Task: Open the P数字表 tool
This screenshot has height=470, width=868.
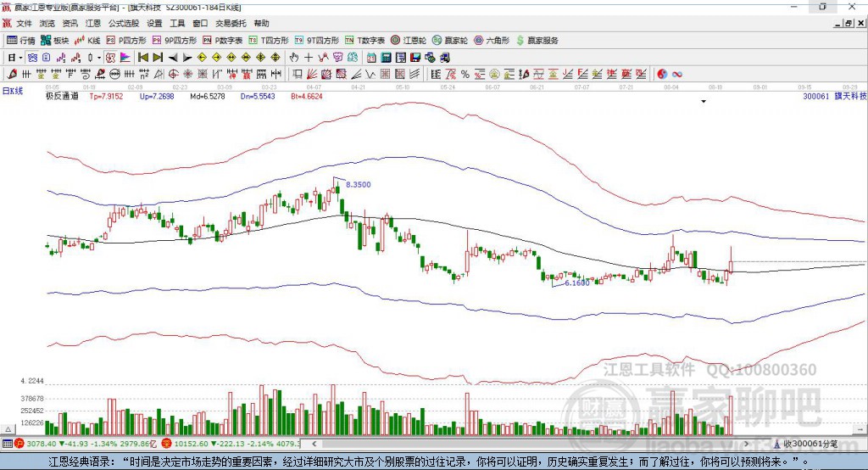Action: pyautogui.click(x=223, y=41)
